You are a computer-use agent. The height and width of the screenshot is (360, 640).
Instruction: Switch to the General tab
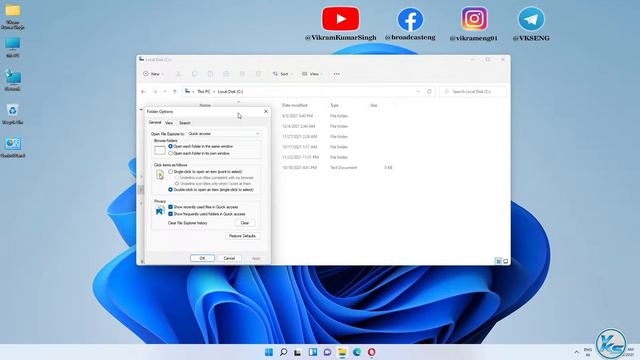click(155, 122)
